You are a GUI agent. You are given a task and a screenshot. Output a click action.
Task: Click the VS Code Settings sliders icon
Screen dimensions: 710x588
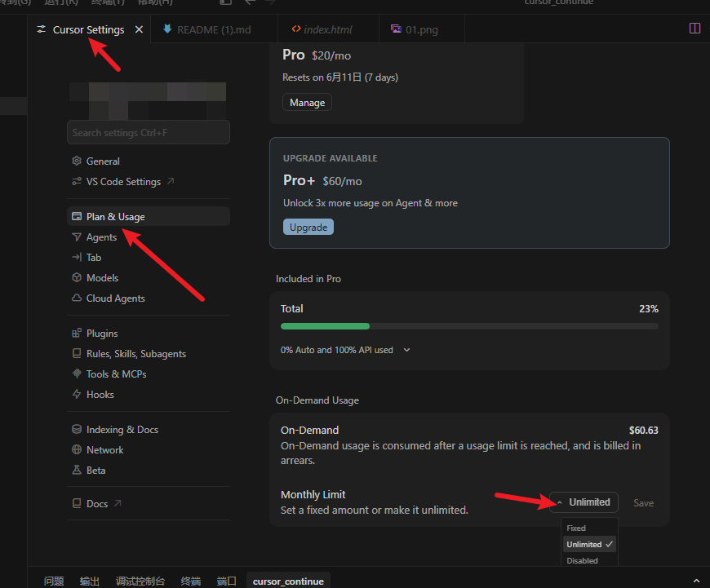click(x=77, y=182)
